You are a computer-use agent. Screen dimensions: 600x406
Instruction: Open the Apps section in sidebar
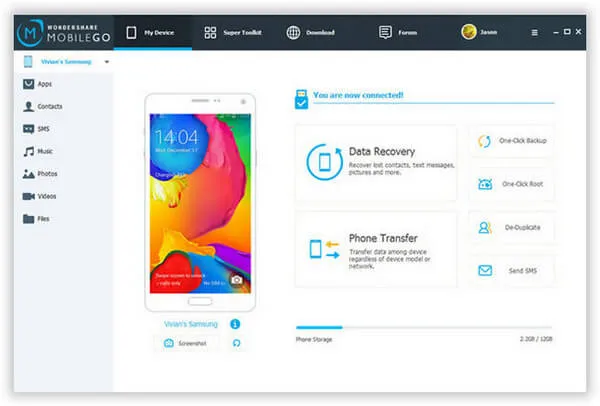click(44, 84)
